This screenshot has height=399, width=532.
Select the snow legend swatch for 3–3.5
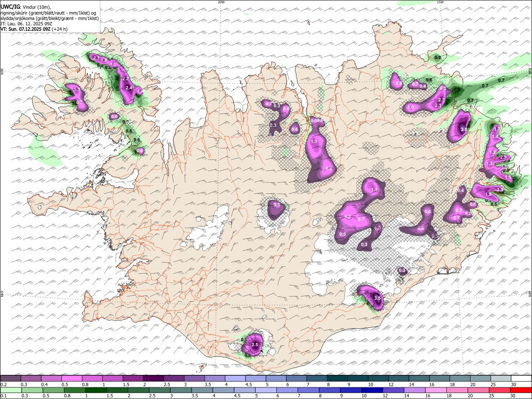(194, 379)
